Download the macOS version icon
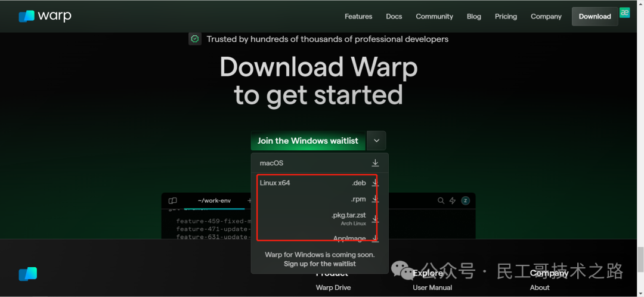This screenshot has height=297, width=644. 375,163
